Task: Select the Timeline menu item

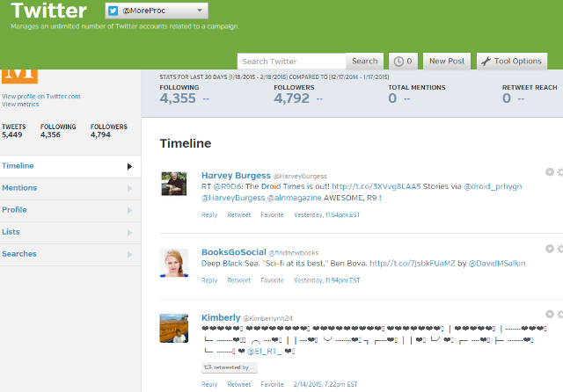Action: pyautogui.click(x=70, y=166)
